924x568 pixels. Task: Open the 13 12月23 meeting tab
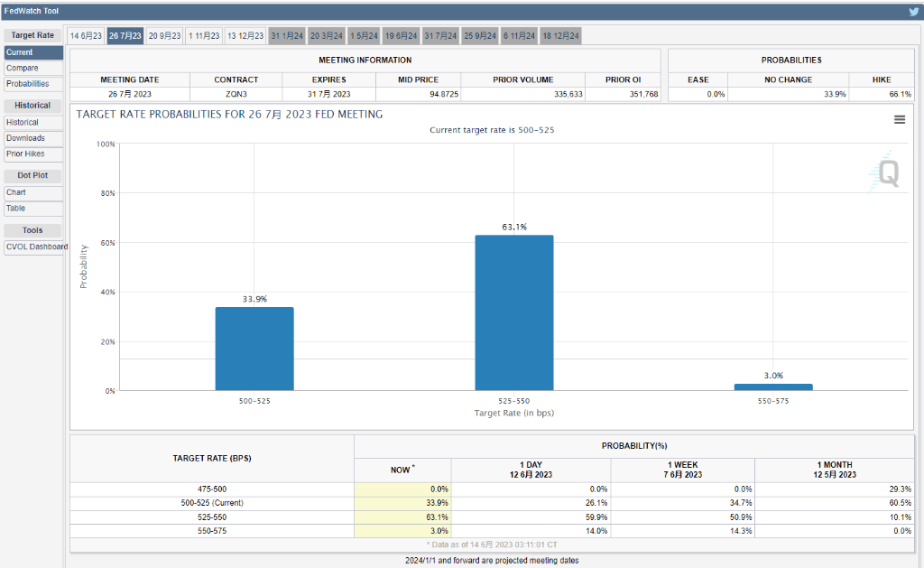coord(245,35)
